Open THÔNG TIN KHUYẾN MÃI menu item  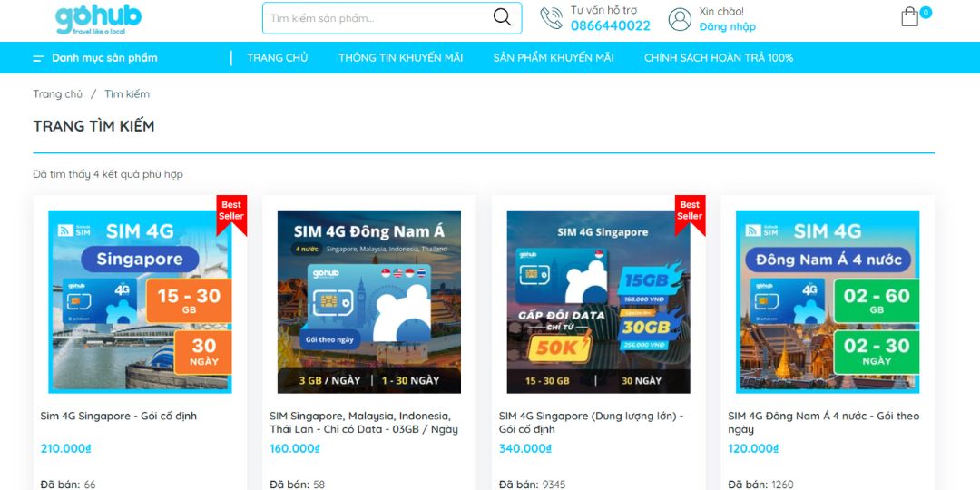401,58
